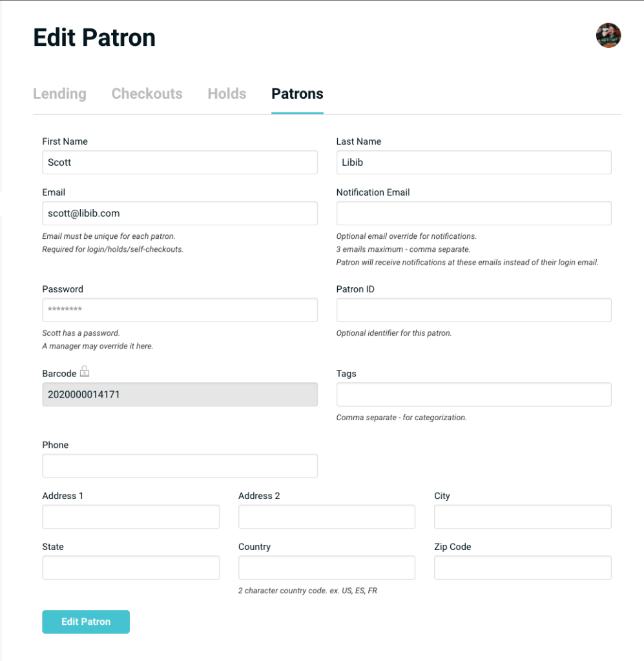644x661 pixels.
Task: Click the barcode lock icon
Action: [84, 372]
